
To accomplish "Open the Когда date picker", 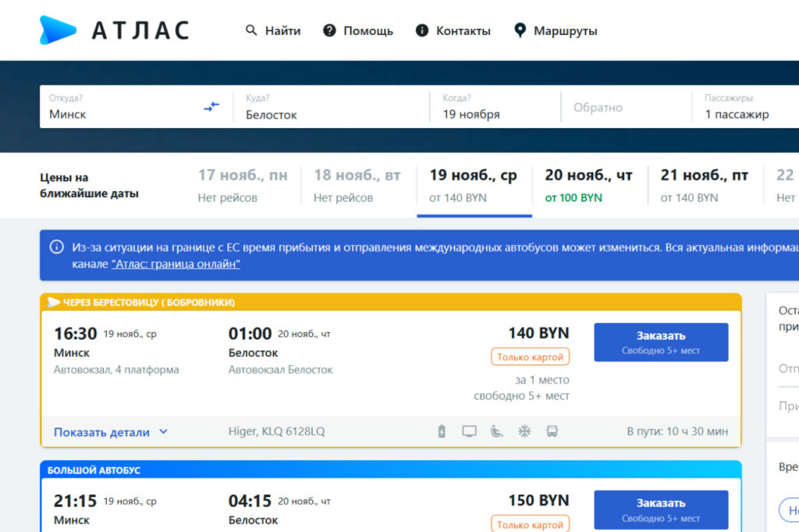I will [493, 107].
